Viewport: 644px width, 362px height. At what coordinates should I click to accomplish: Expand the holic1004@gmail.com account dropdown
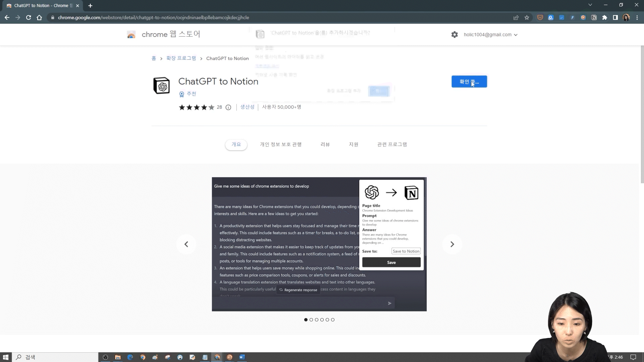pyautogui.click(x=490, y=35)
